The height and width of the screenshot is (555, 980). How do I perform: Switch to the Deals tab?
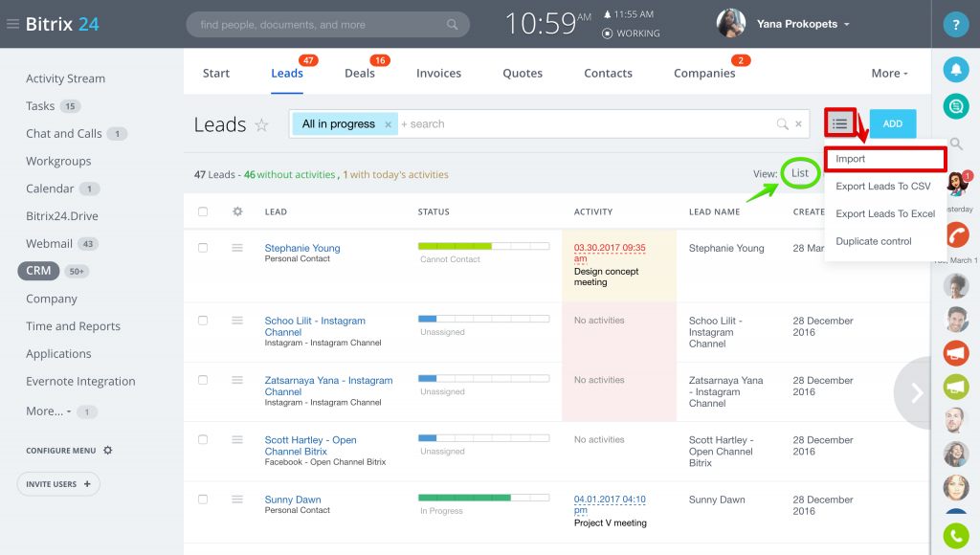point(360,73)
